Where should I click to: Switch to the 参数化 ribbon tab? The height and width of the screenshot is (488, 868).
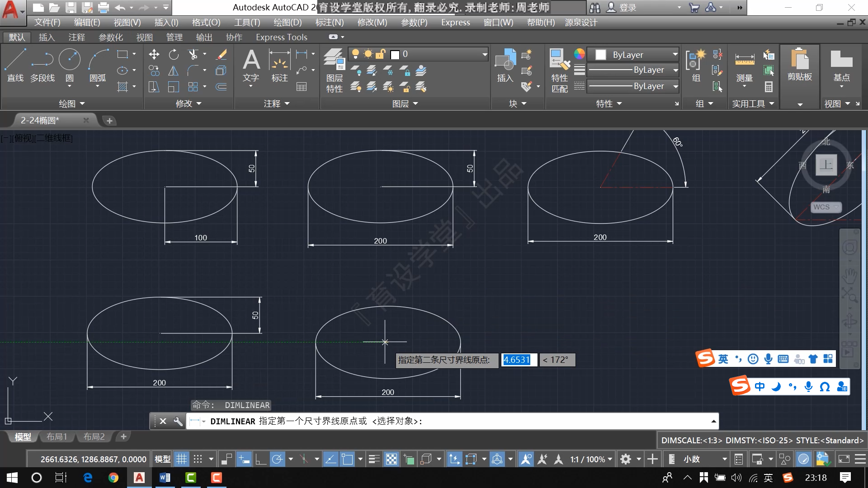point(111,38)
